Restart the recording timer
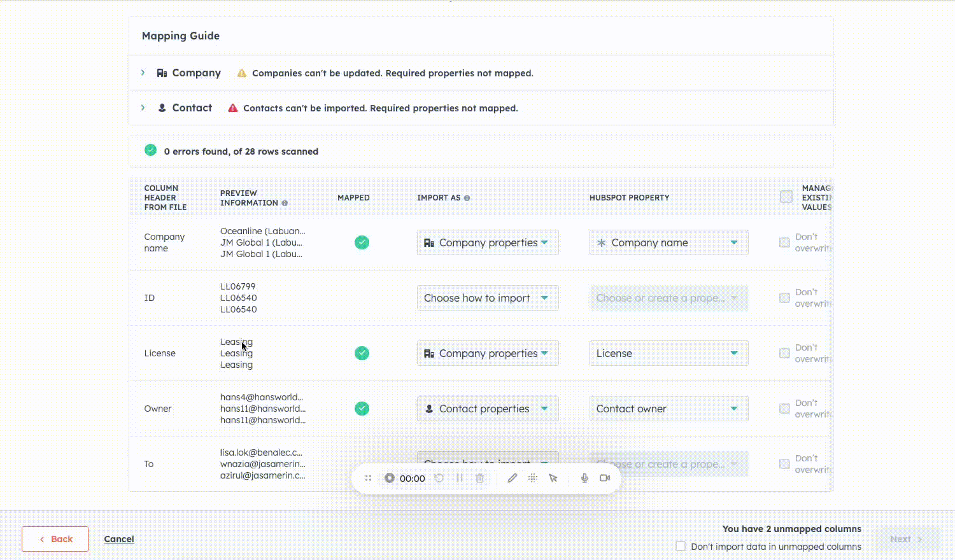The height and width of the screenshot is (560, 955). point(439,478)
